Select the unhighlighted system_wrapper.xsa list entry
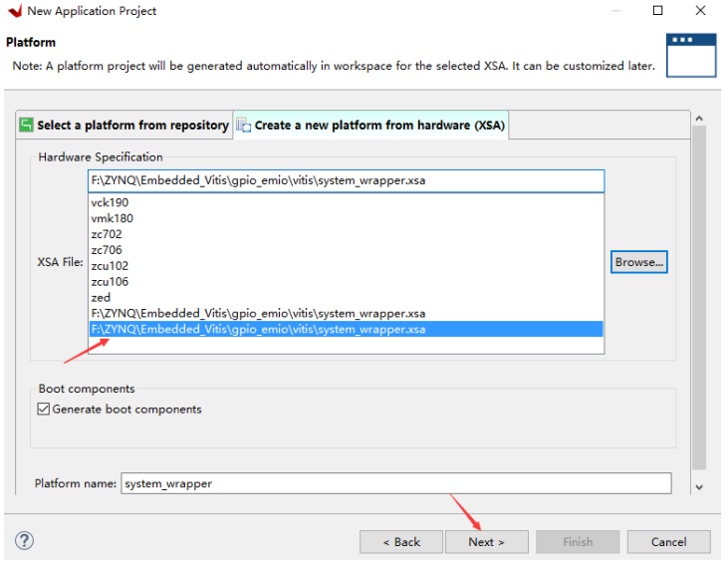 click(x=346, y=314)
